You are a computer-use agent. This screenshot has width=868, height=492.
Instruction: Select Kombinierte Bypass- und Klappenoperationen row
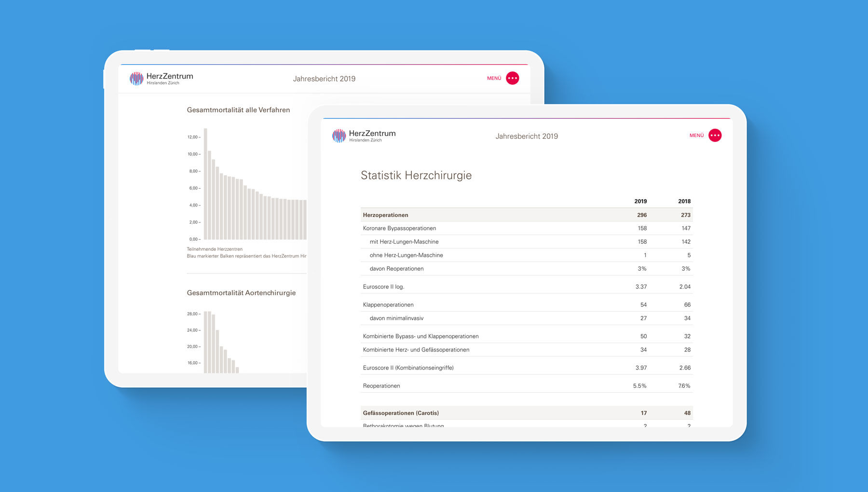pos(527,336)
